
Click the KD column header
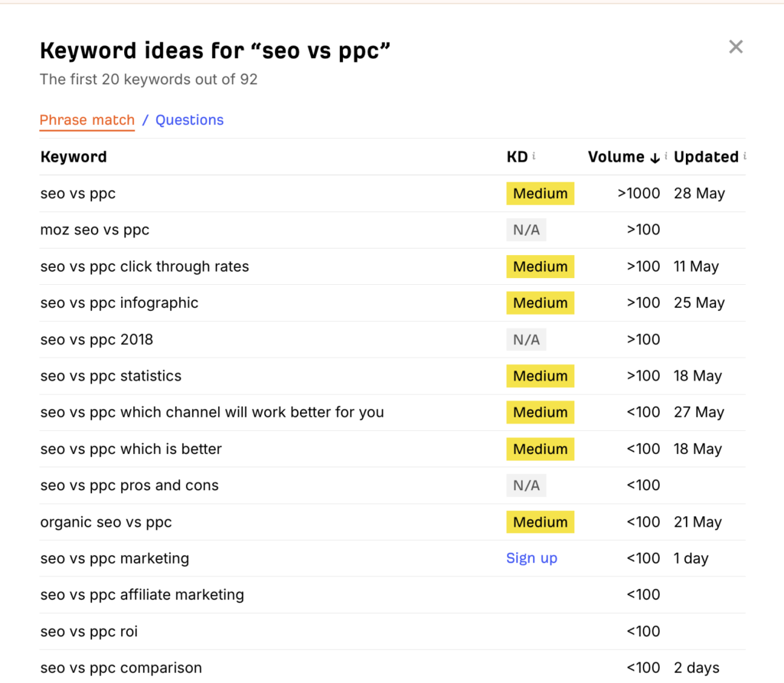point(517,157)
